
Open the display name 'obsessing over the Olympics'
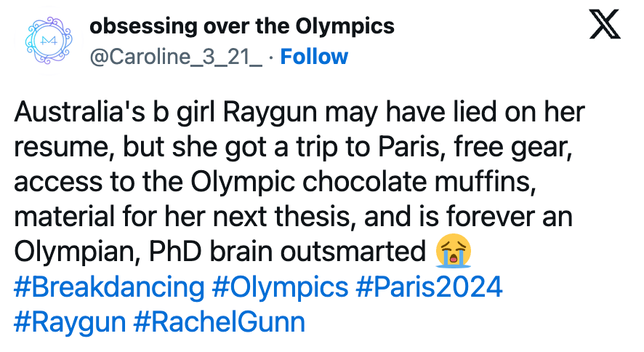coord(241,27)
